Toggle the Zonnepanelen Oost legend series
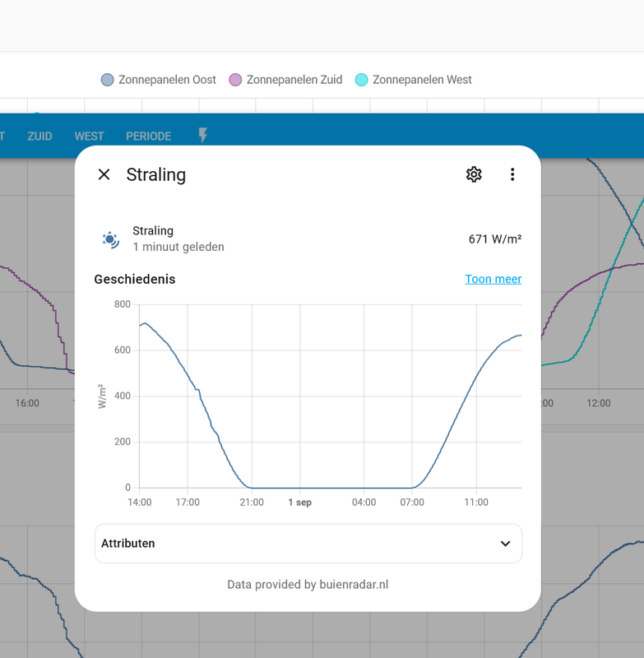This screenshot has width=644, height=658. 159,80
